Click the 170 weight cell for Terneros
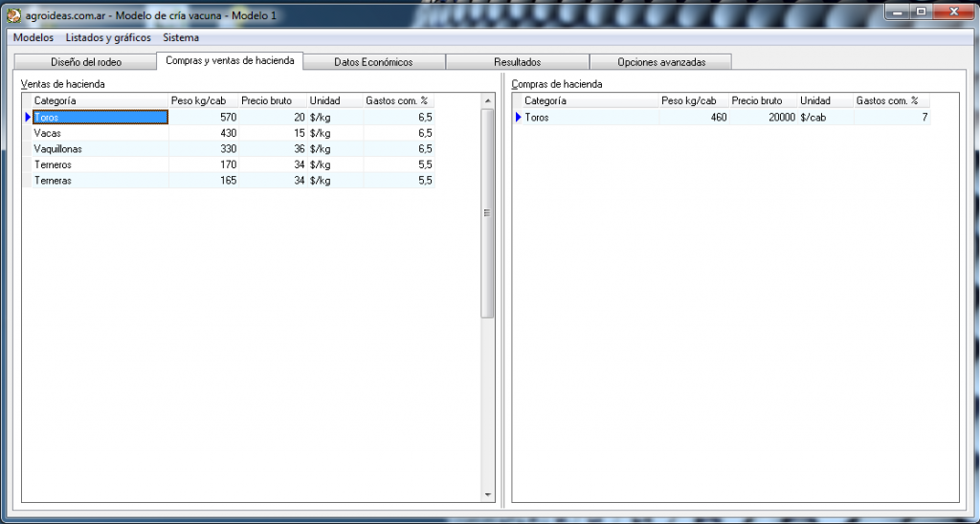Image resolution: width=980 pixels, height=524 pixels. (x=204, y=164)
